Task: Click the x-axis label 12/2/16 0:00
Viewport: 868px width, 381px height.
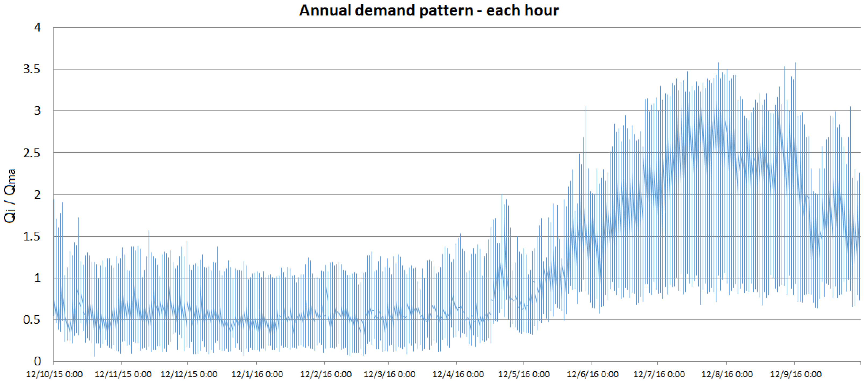Action: (x=326, y=374)
